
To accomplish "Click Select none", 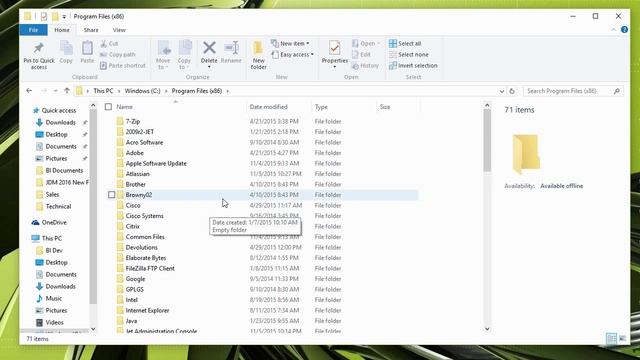I will [409, 54].
